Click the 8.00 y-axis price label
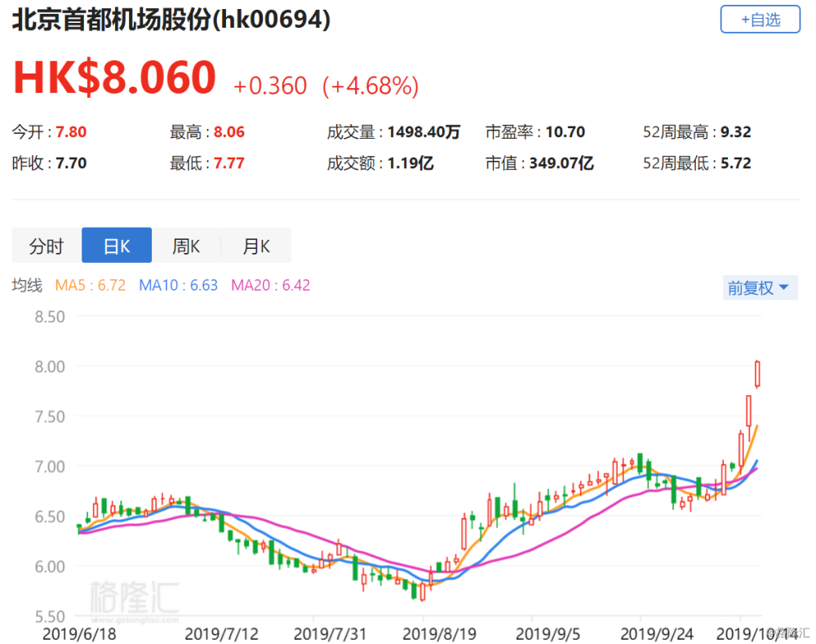This screenshot has height=644, width=816. [x=50, y=366]
